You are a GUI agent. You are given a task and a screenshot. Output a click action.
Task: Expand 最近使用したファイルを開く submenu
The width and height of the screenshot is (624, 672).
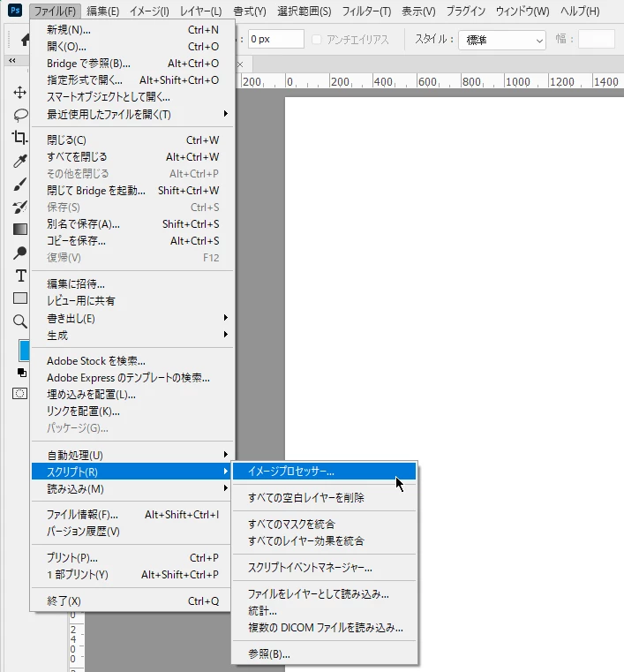coord(132,115)
